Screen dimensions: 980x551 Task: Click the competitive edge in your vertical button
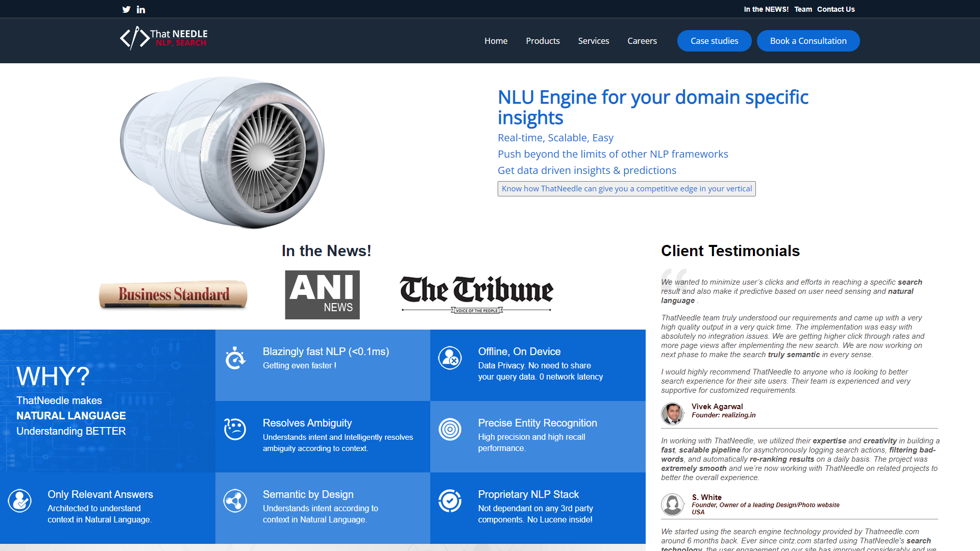[x=626, y=189]
